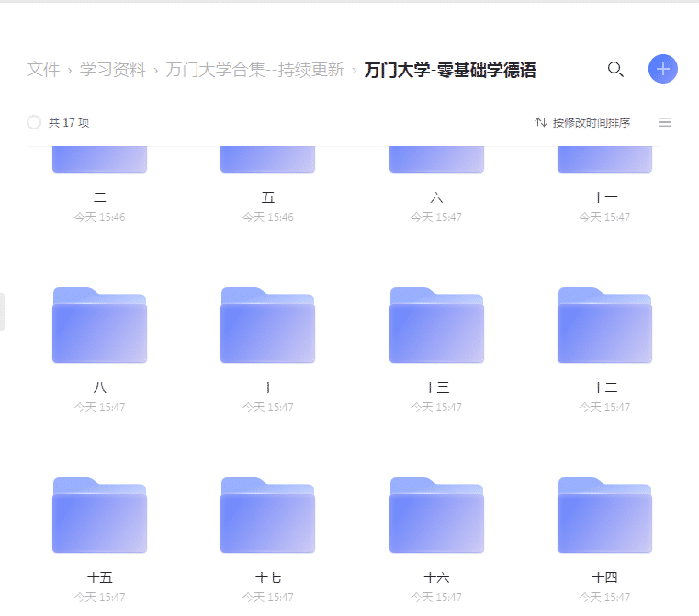The width and height of the screenshot is (699, 616).
Task: Open the folder named 十六
Action: [436, 516]
